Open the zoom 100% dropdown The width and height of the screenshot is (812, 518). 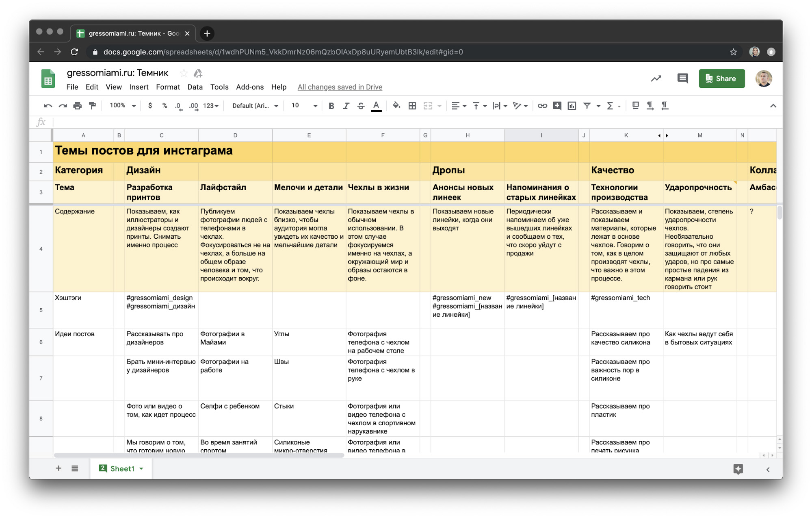pyautogui.click(x=123, y=106)
